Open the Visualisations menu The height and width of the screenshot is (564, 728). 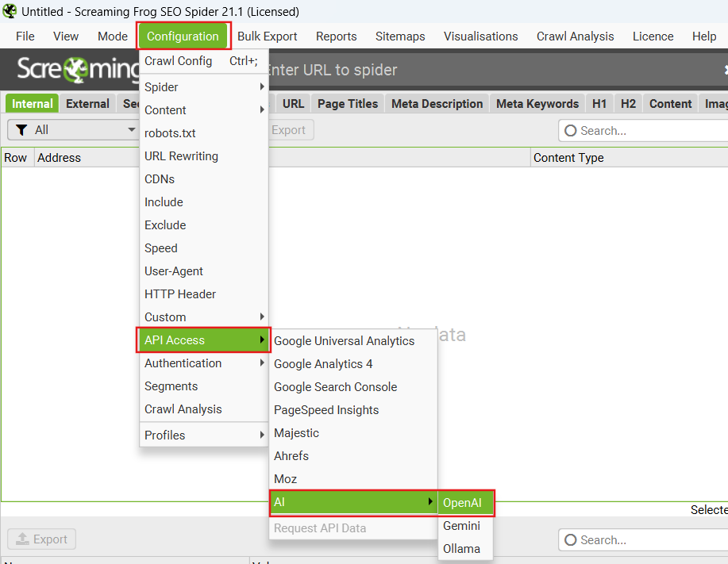pyautogui.click(x=481, y=36)
